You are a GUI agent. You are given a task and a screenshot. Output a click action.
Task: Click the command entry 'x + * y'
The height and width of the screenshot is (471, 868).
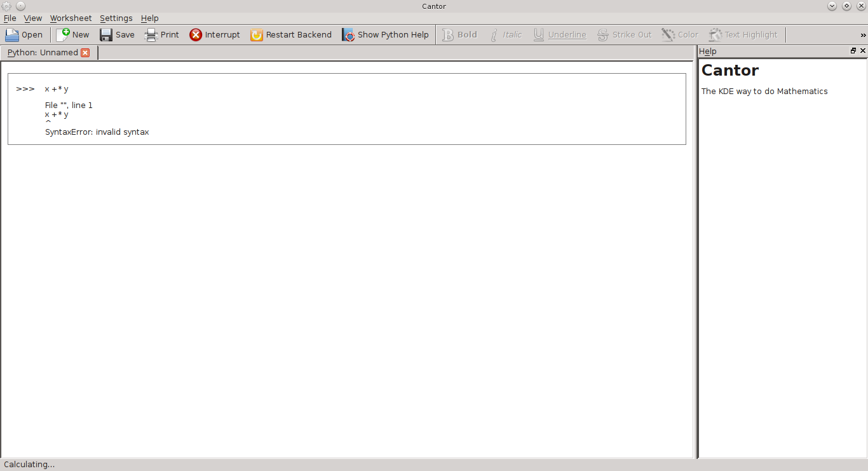[57, 89]
